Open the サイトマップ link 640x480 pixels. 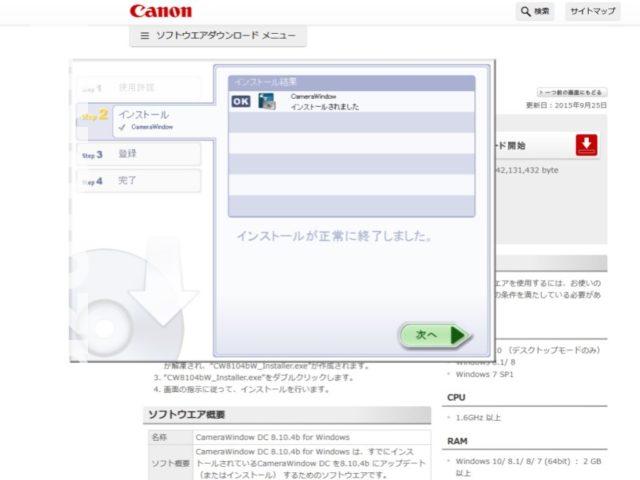[592, 12]
